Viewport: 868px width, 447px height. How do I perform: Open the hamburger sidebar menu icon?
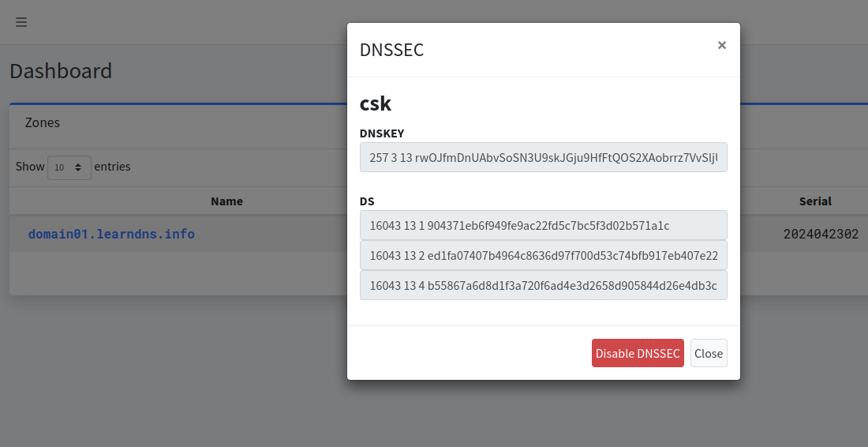(21, 22)
